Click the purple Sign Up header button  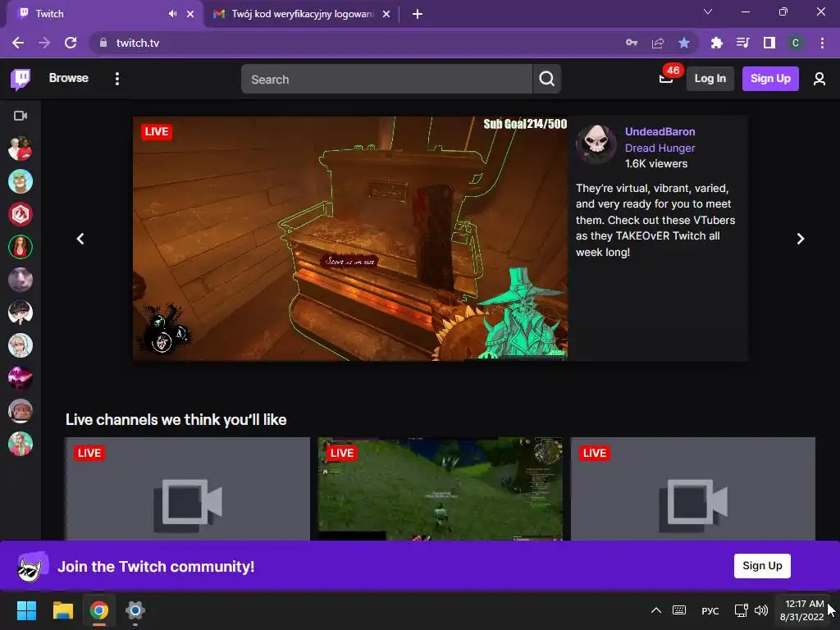coord(770,79)
